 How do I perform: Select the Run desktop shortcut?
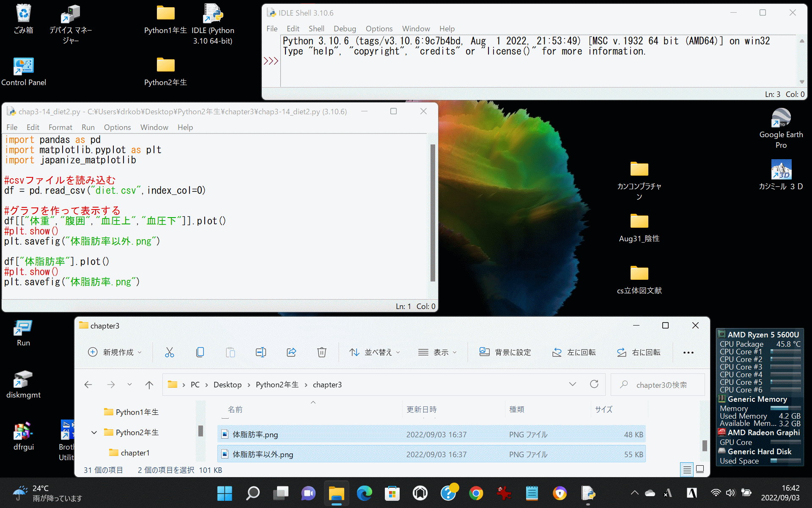(23, 333)
